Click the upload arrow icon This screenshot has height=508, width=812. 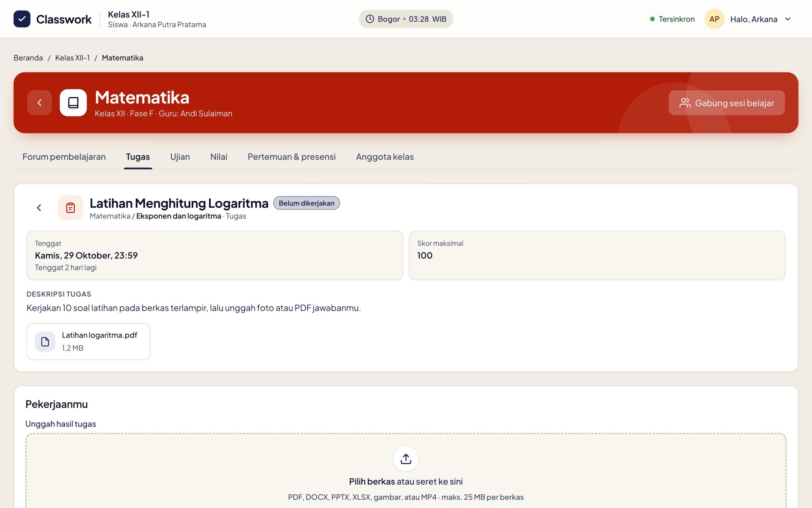(406, 459)
